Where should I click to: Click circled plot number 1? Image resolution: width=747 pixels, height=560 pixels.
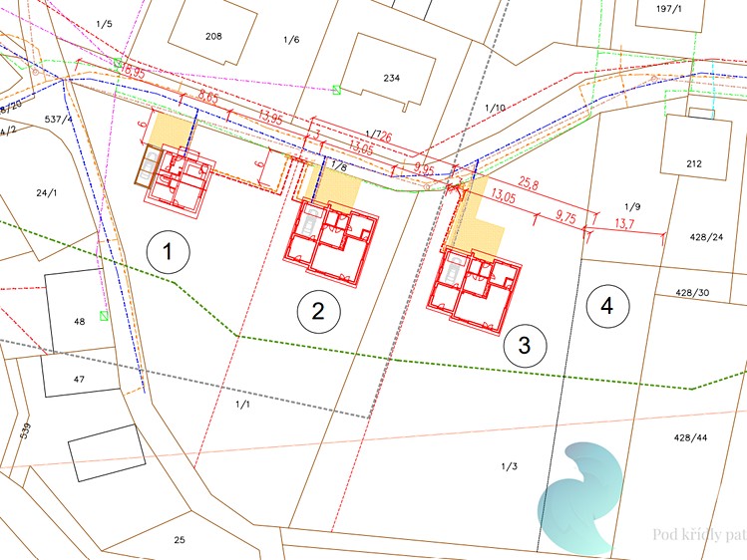[x=168, y=252]
